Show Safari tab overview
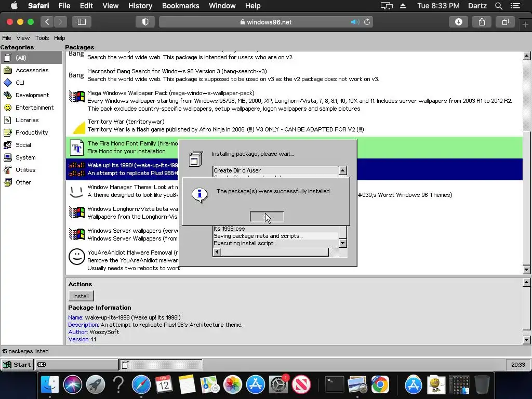 pos(505,22)
